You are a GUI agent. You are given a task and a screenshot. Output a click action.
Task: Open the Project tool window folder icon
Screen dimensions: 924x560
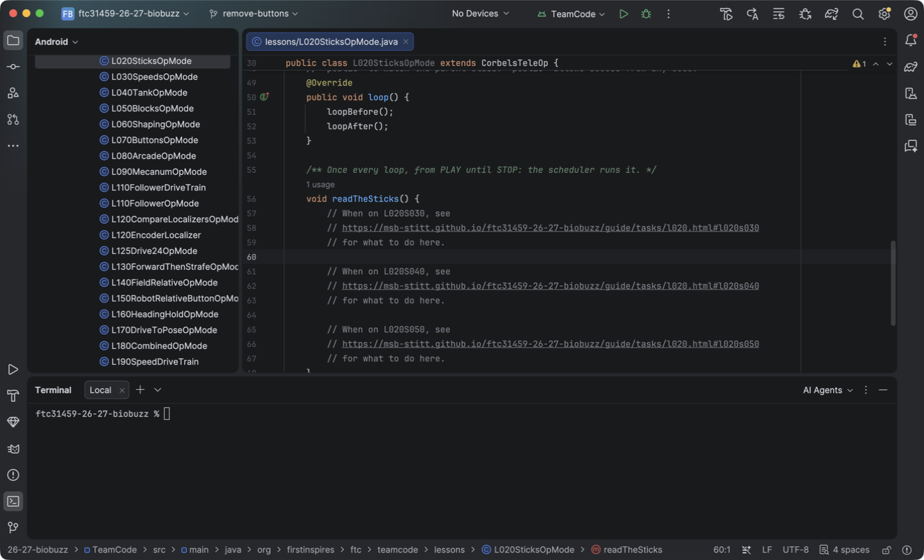click(x=13, y=40)
